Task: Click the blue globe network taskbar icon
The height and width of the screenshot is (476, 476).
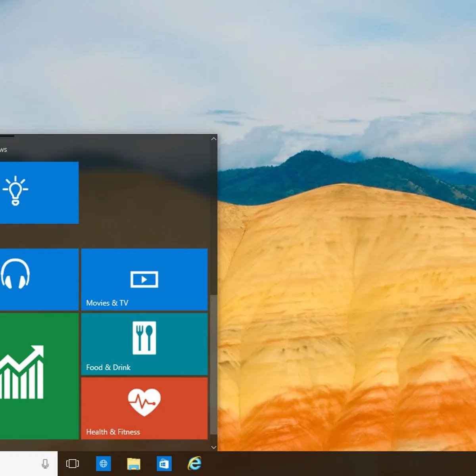Action: [104, 463]
